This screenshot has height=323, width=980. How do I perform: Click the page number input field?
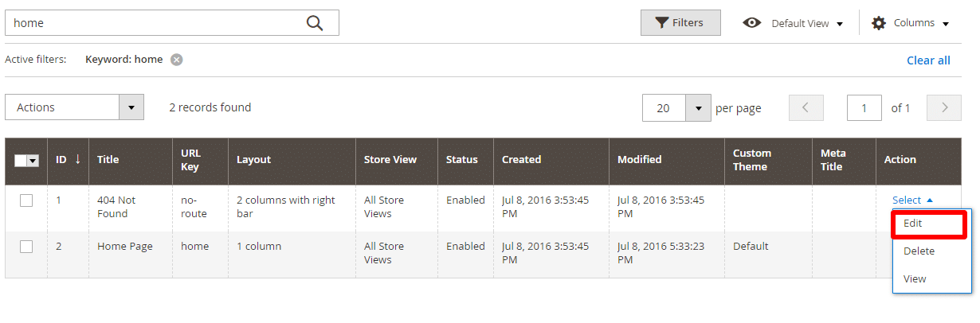(864, 108)
